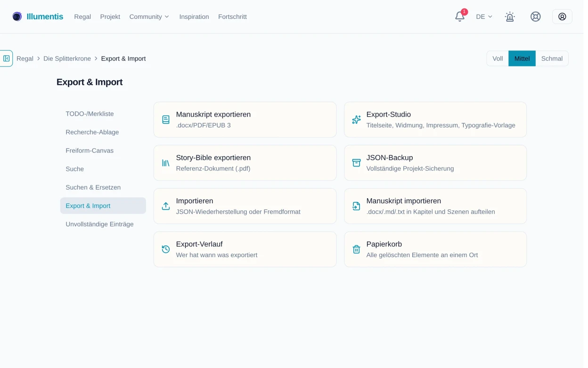Open the Export-Studio card title

point(389,114)
